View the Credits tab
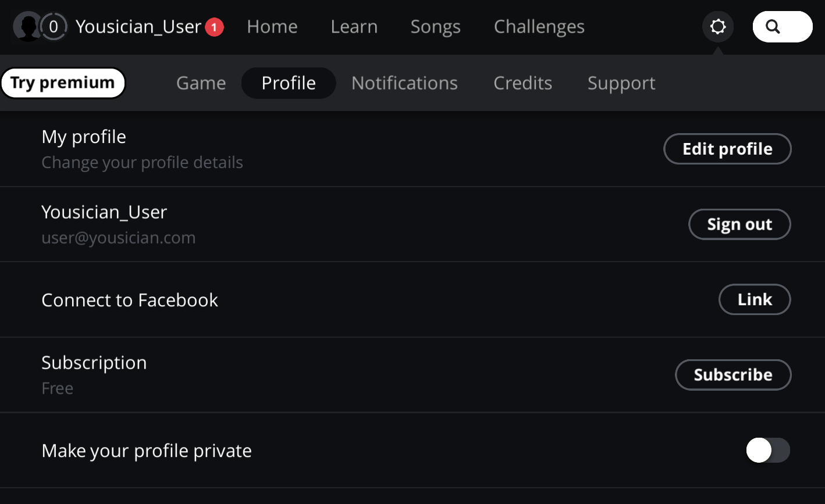The width and height of the screenshot is (825, 504). pyautogui.click(x=522, y=83)
